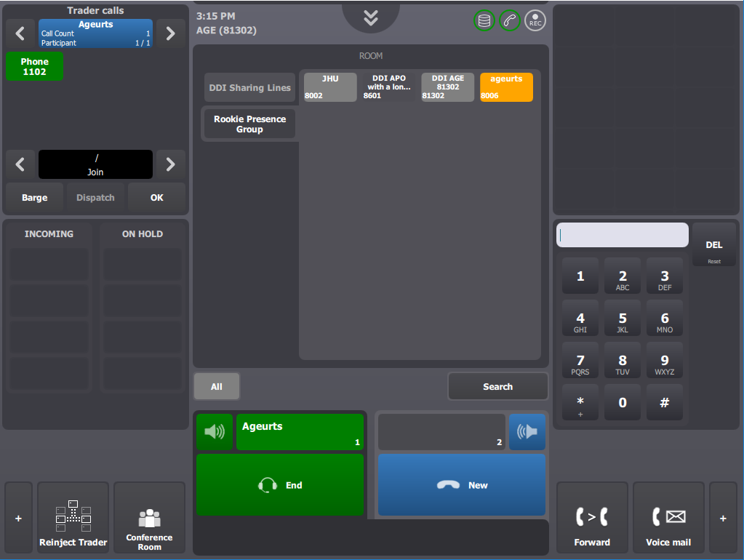Click the green handset status icon

[510, 21]
